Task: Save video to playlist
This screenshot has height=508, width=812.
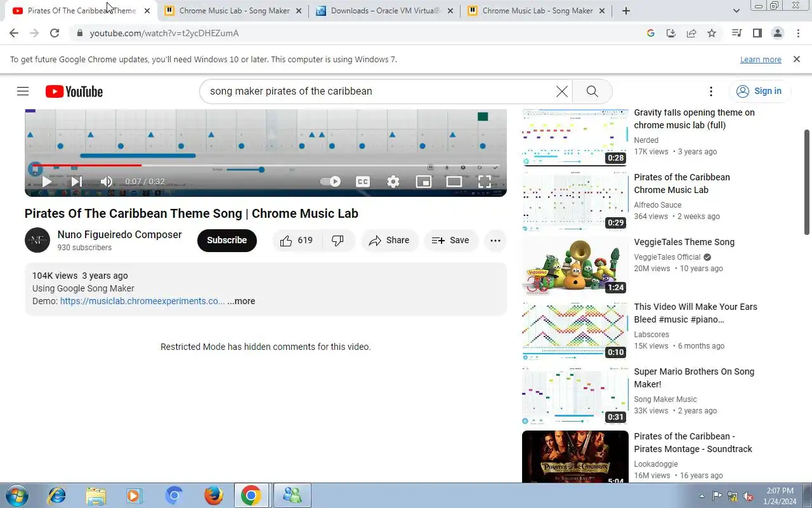Action: click(x=451, y=241)
